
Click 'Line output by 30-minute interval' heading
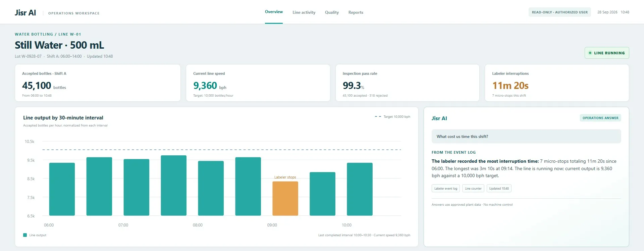[x=63, y=118]
